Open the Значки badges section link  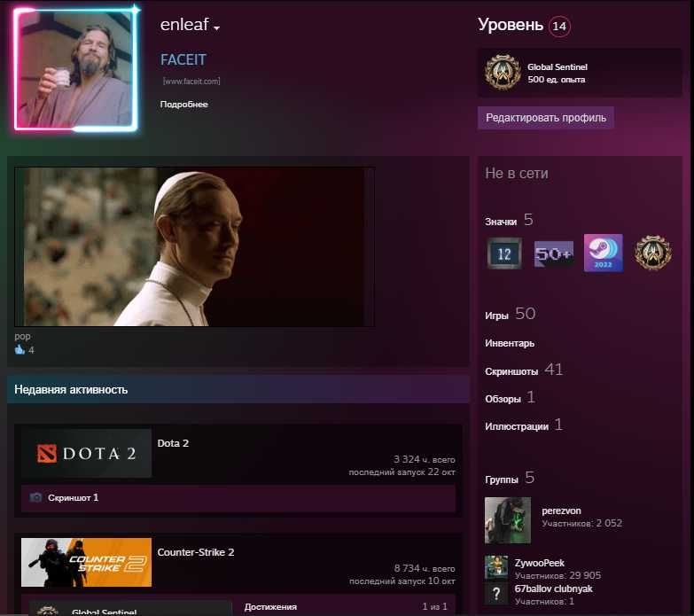(x=501, y=222)
